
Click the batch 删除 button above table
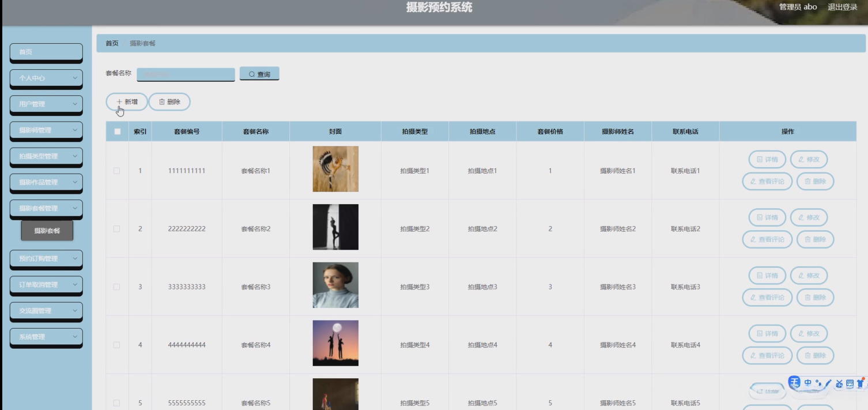click(x=169, y=101)
